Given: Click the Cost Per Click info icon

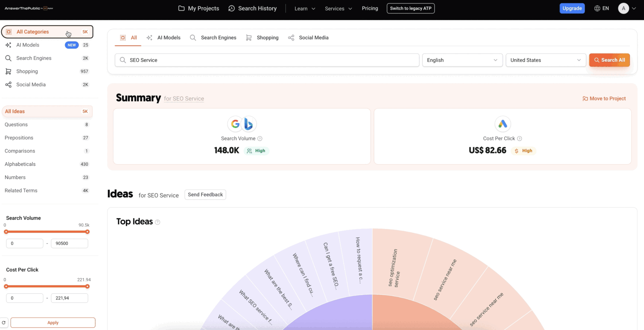Looking at the screenshot, I should click(x=519, y=139).
